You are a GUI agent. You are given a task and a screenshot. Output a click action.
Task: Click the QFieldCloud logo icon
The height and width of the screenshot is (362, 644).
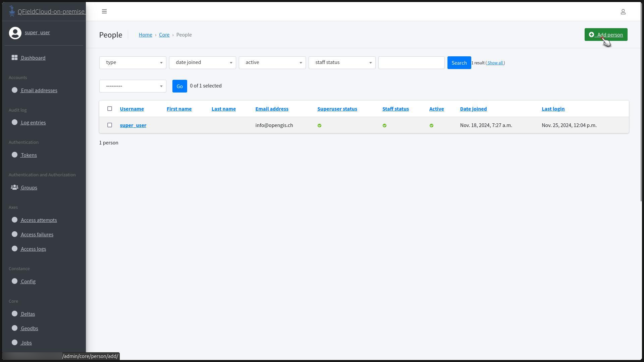[12, 11]
